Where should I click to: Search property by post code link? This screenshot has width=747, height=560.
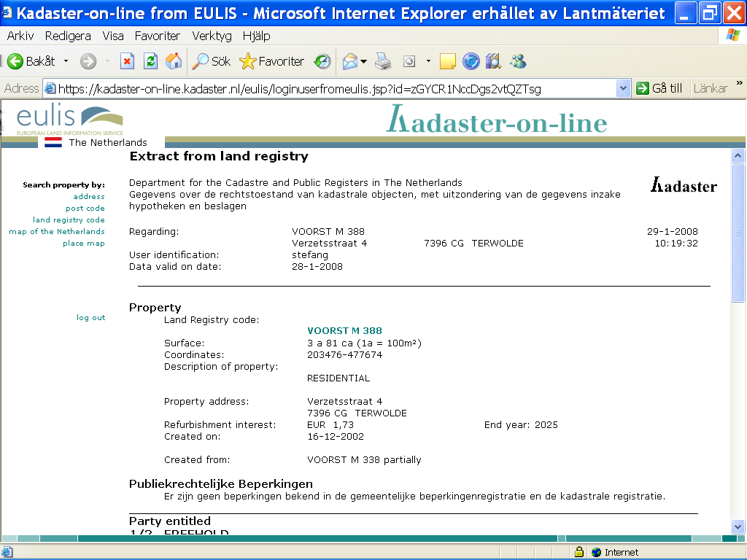click(x=85, y=208)
